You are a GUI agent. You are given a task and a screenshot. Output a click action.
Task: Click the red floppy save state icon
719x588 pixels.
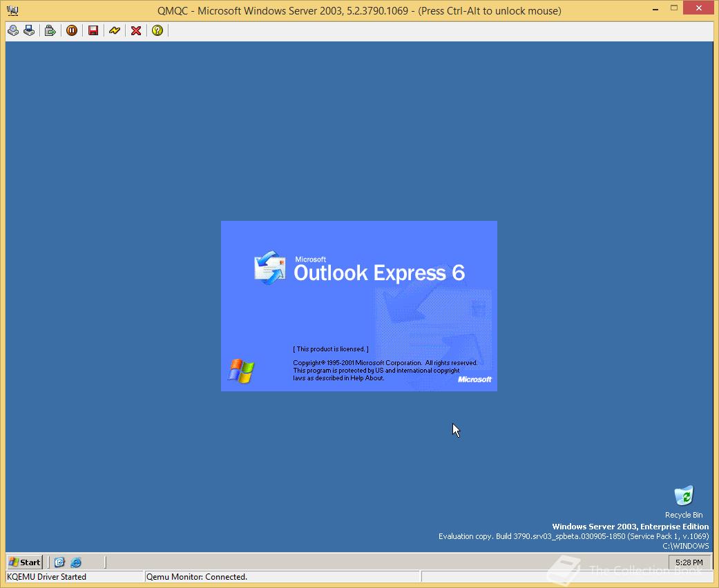pos(93,30)
